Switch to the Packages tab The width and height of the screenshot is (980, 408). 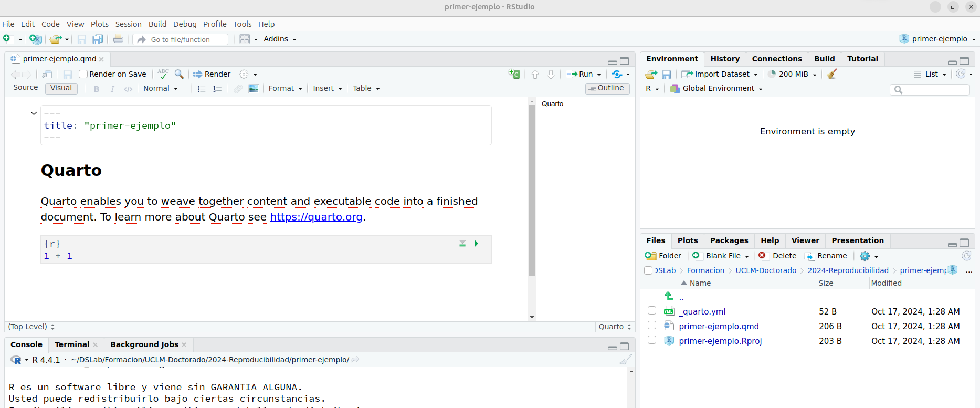(729, 240)
